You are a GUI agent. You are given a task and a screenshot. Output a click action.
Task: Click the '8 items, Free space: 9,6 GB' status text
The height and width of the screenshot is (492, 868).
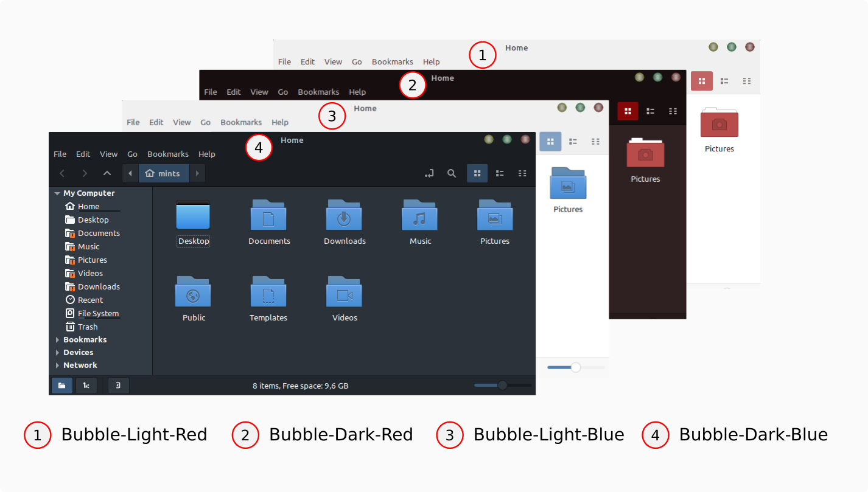pos(301,386)
